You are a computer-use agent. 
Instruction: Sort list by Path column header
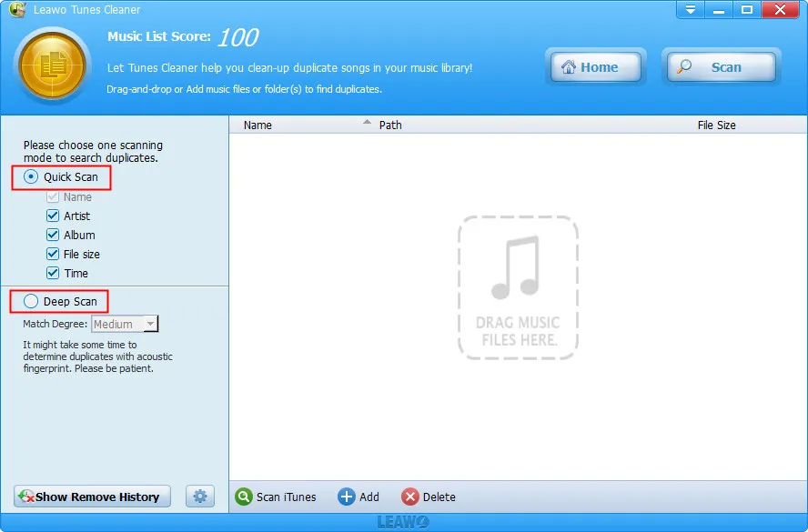point(390,125)
